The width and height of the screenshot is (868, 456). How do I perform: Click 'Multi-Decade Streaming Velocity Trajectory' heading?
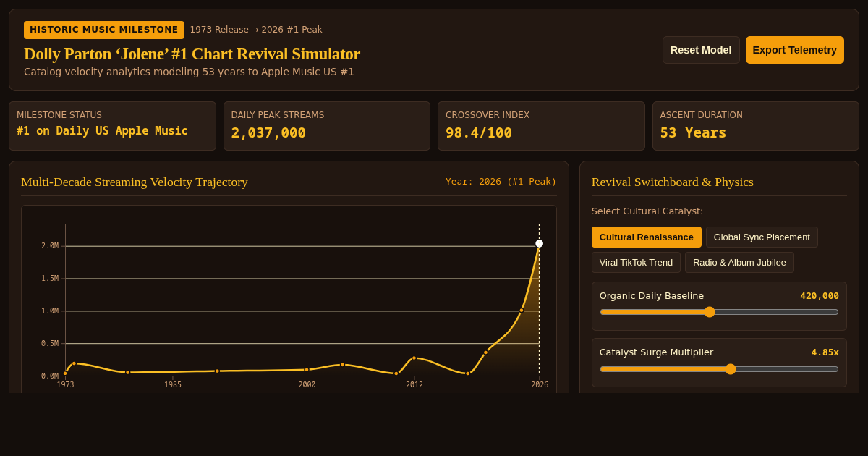coord(135,182)
